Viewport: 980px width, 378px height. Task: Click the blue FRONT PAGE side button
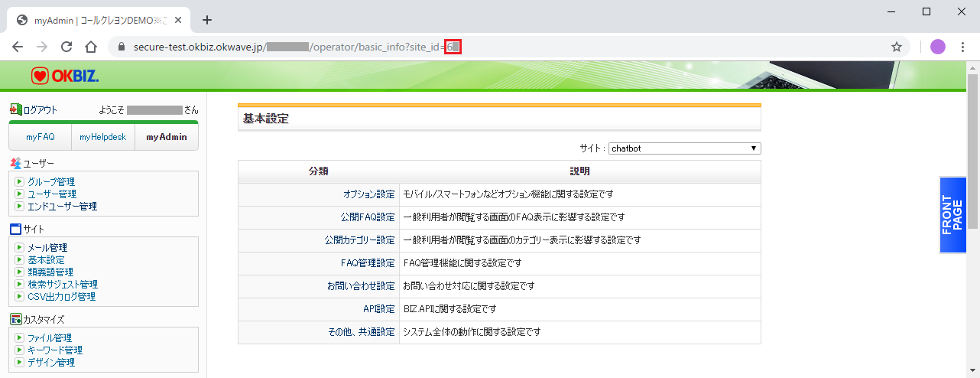click(952, 215)
